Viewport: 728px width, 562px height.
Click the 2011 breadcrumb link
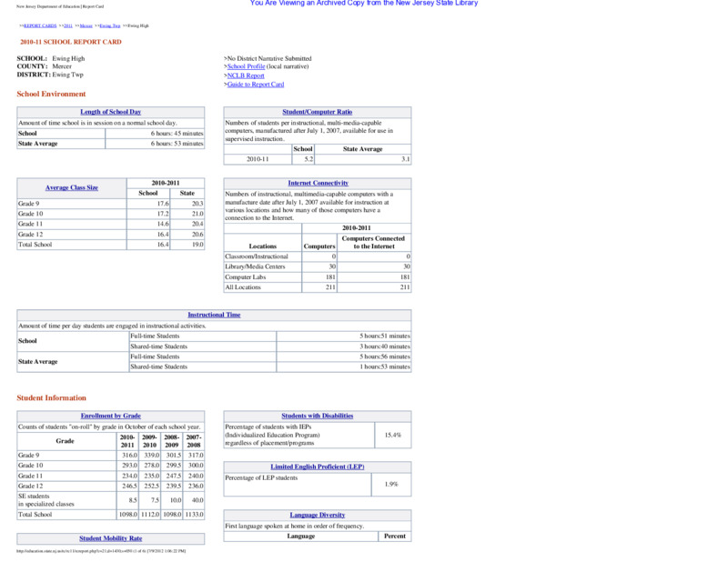click(x=67, y=26)
